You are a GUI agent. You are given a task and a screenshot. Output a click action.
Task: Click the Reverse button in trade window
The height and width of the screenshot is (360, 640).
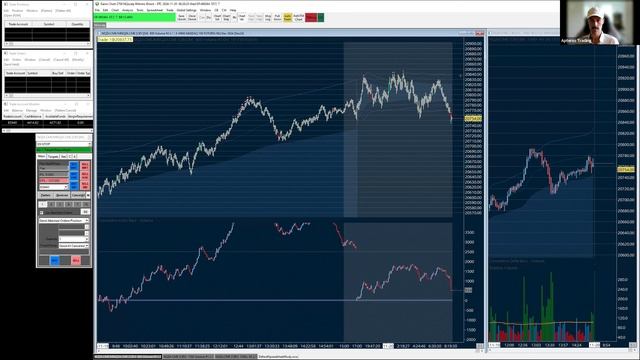[62, 195]
